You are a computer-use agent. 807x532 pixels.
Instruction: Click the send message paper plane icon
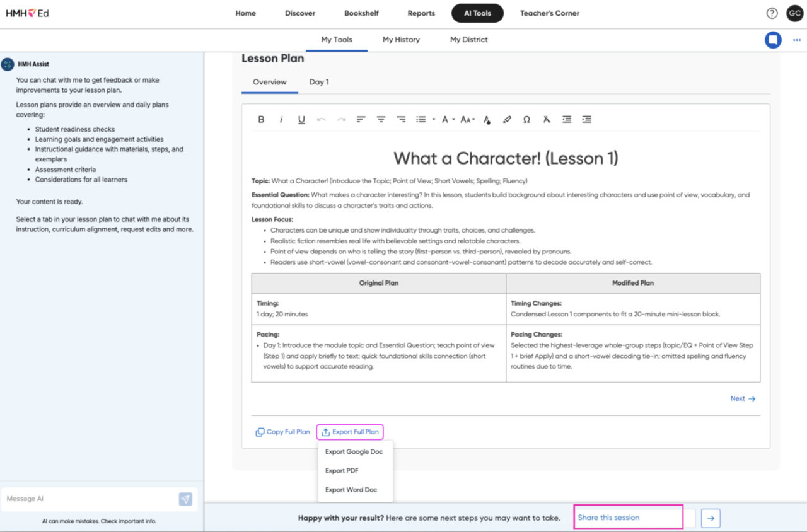click(x=185, y=499)
